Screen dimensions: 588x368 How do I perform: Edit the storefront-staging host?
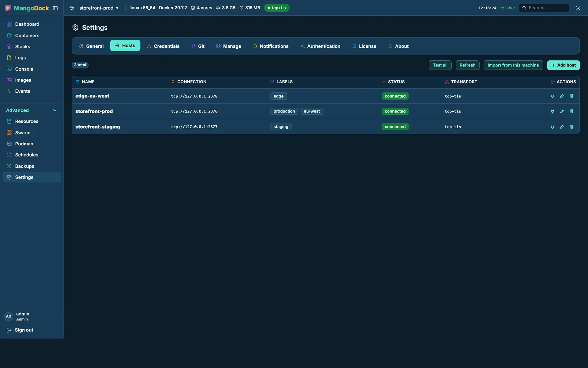562,127
